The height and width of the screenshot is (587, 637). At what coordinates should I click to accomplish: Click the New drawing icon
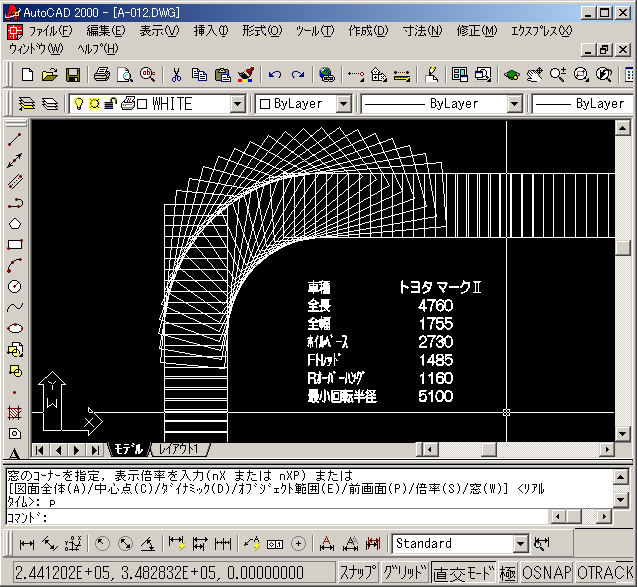tap(27, 75)
